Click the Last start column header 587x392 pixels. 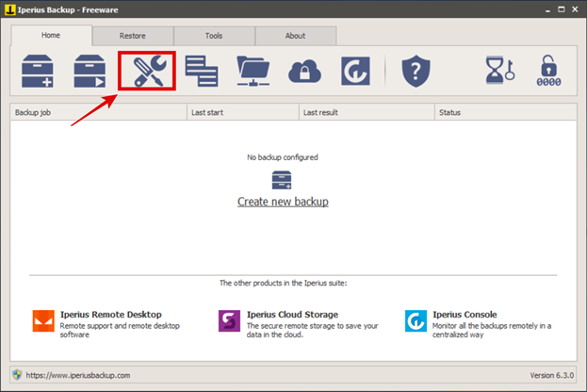tap(243, 112)
